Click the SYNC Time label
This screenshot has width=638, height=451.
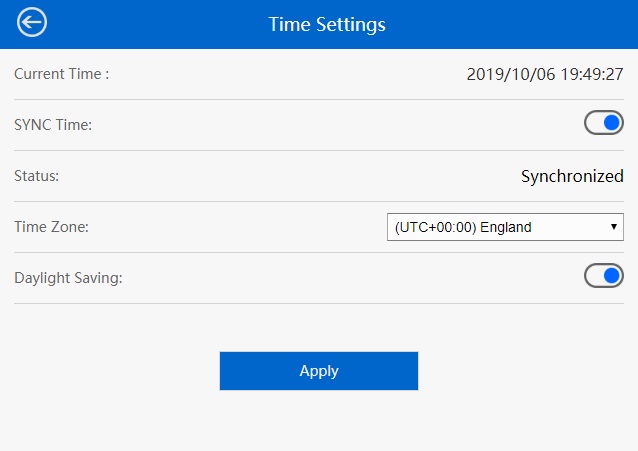coord(53,125)
